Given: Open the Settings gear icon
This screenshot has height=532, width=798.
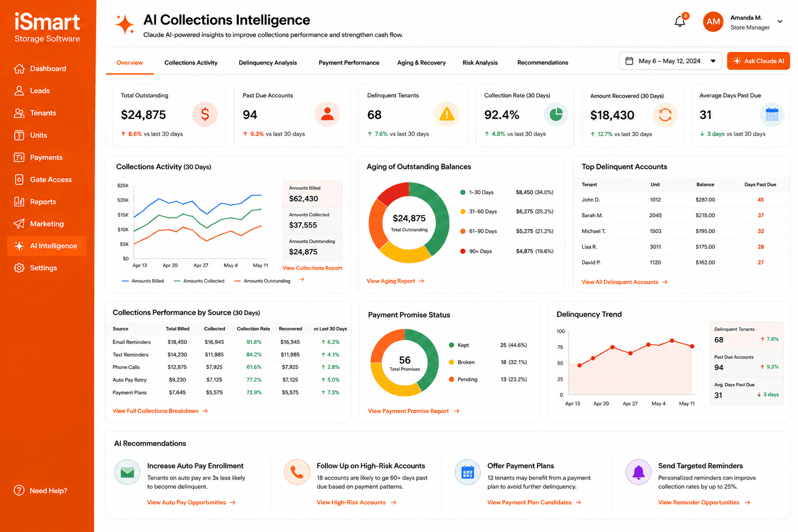Looking at the screenshot, I should point(19,268).
